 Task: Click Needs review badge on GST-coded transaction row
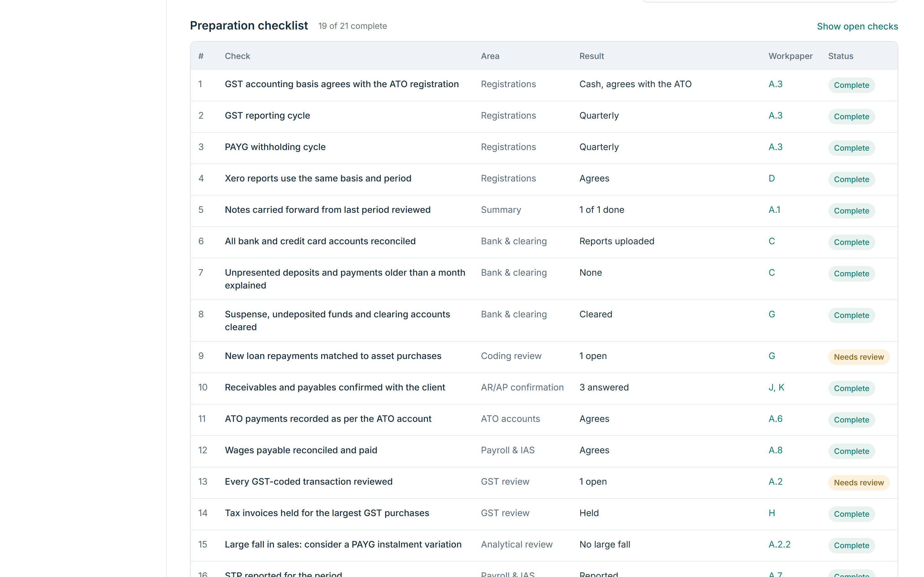859,482
